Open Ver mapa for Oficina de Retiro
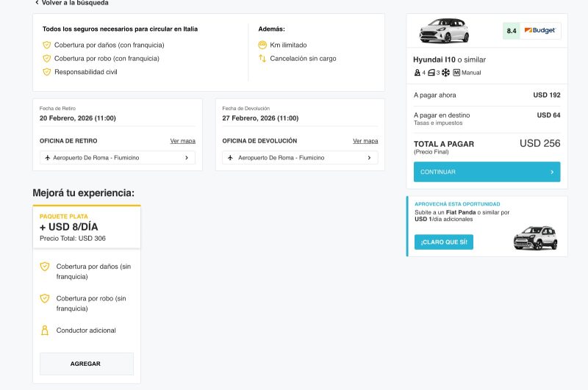 pyautogui.click(x=183, y=141)
